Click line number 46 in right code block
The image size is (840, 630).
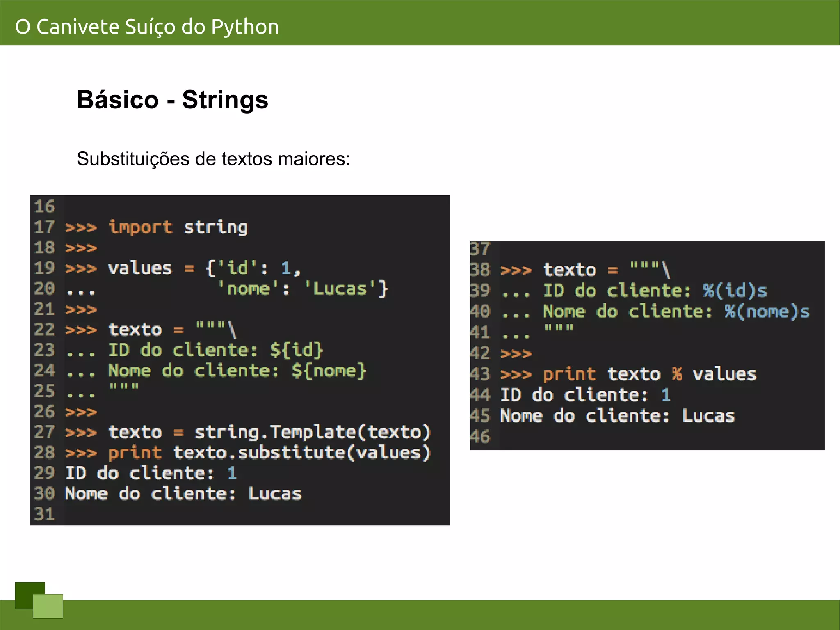point(480,436)
